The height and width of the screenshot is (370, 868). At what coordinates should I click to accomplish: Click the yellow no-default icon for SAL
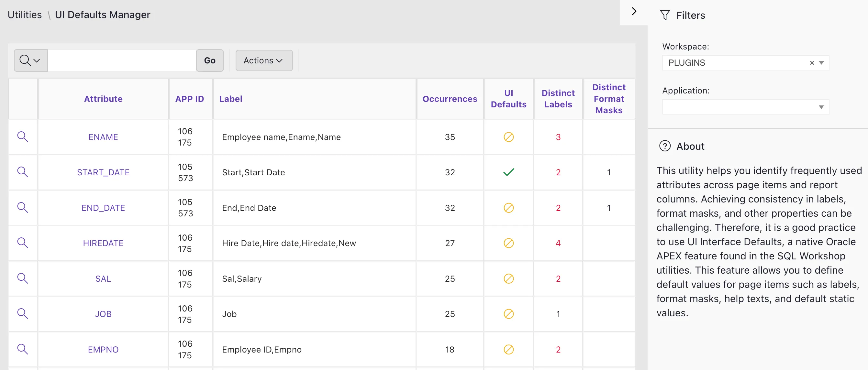tap(508, 278)
